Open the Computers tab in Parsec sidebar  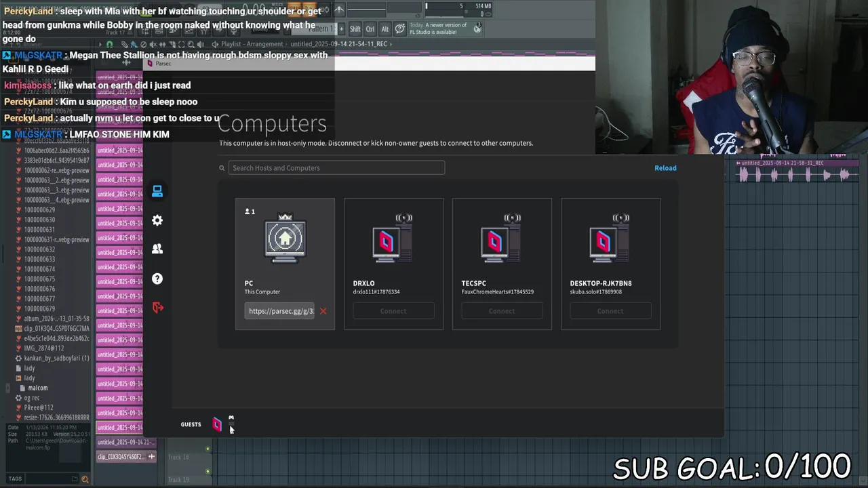[x=157, y=192]
